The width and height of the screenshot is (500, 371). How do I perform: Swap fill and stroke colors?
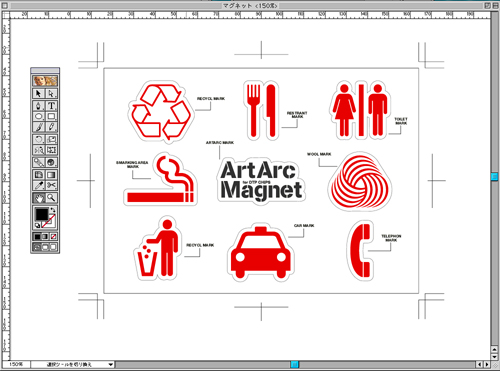(x=53, y=210)
